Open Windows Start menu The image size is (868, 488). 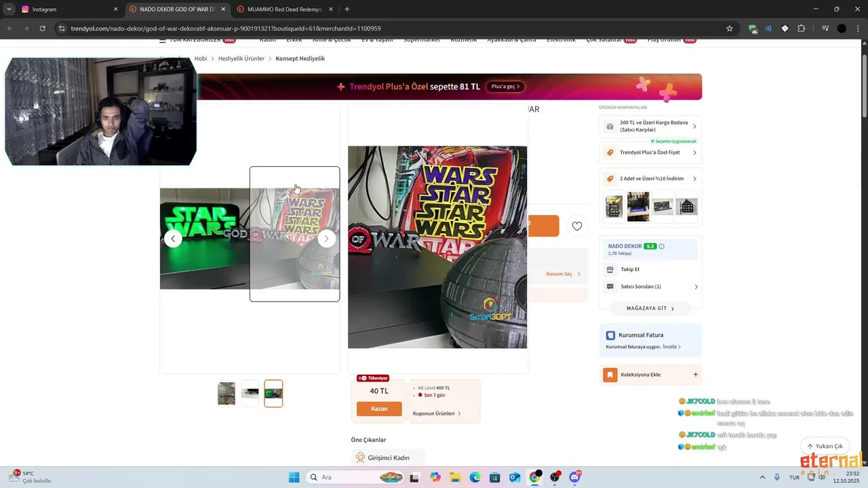[294, 477]
